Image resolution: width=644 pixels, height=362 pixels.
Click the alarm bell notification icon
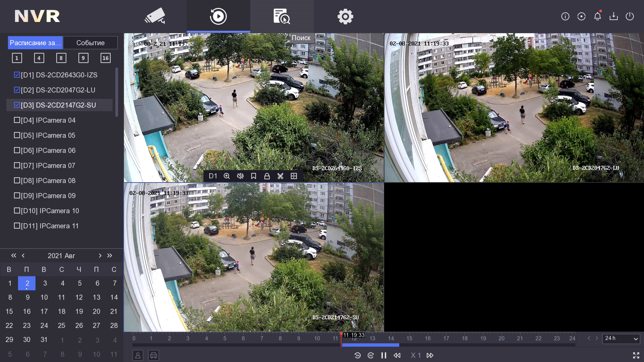point(598,16)
